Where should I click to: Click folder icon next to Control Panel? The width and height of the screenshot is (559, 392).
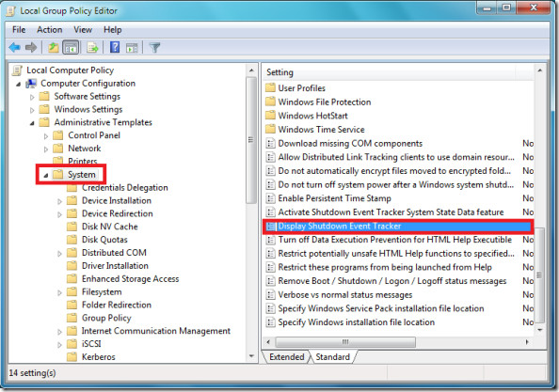(x=57, y=135)
